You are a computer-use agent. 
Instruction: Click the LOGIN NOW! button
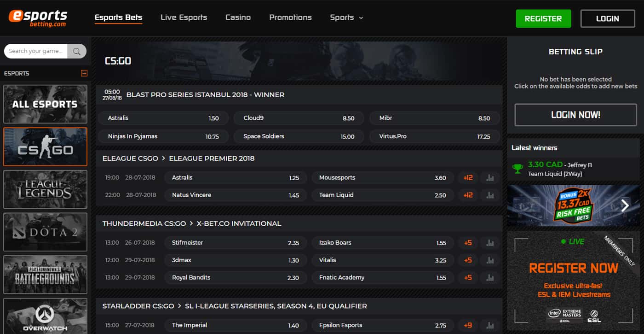click(575, 115)
